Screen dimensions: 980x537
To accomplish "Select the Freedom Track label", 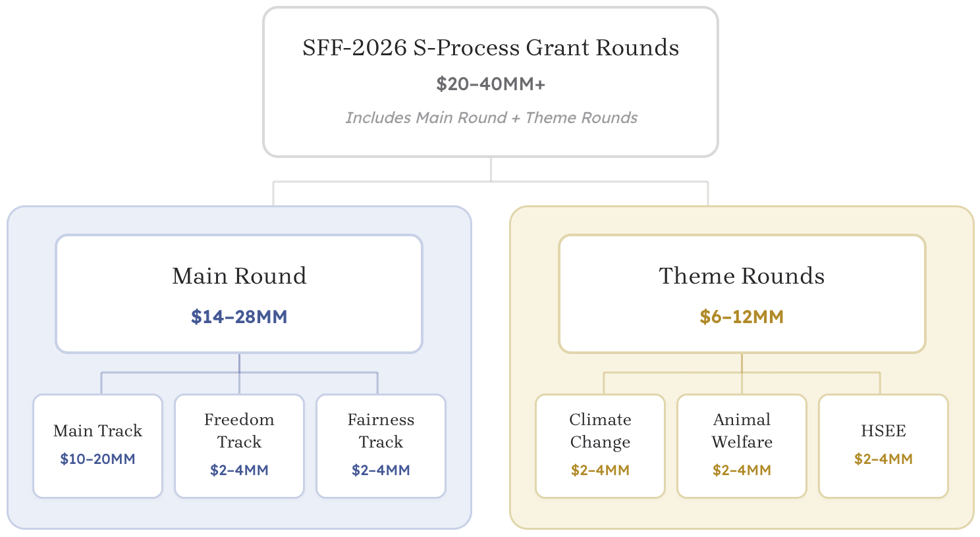I will pyautogui.click(x=239, y=430).
